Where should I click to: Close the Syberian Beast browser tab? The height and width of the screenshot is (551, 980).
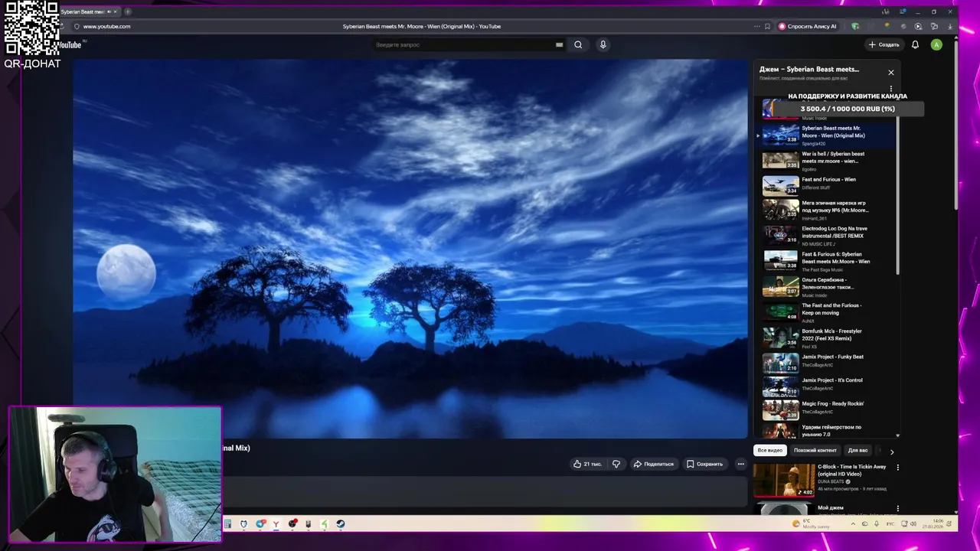tap(115, 11)
